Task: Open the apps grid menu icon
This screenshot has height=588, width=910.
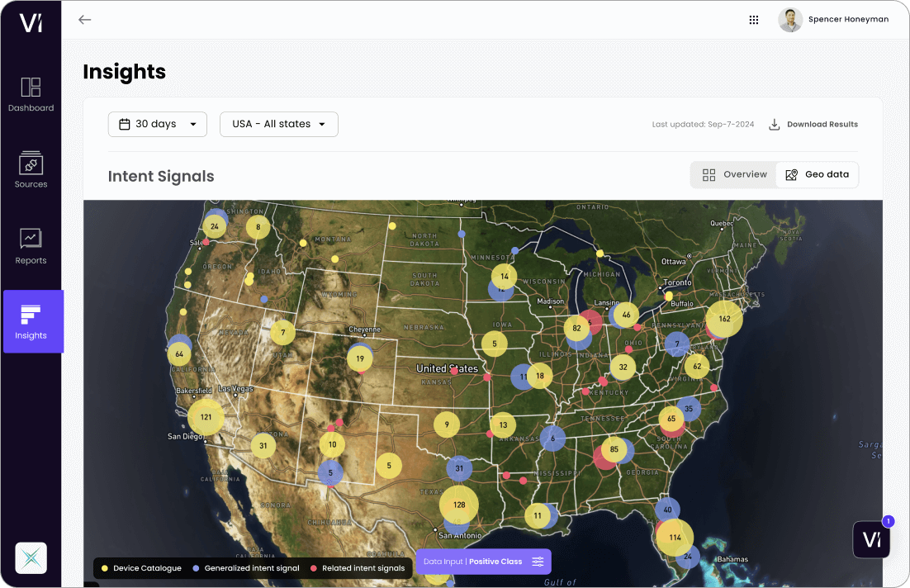Action: (x=753, y=20)
